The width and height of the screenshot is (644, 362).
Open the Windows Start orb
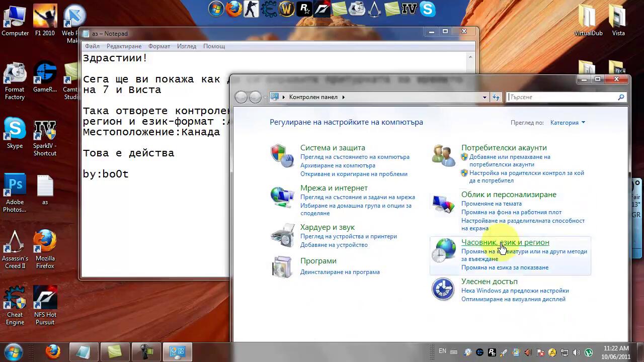14,351
